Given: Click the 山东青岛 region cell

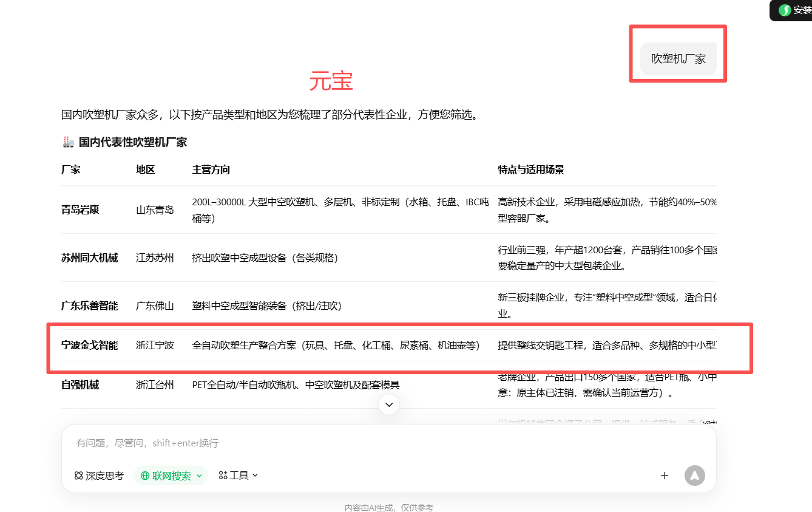Looking at the screenshot, I should (x=155, y=210).
